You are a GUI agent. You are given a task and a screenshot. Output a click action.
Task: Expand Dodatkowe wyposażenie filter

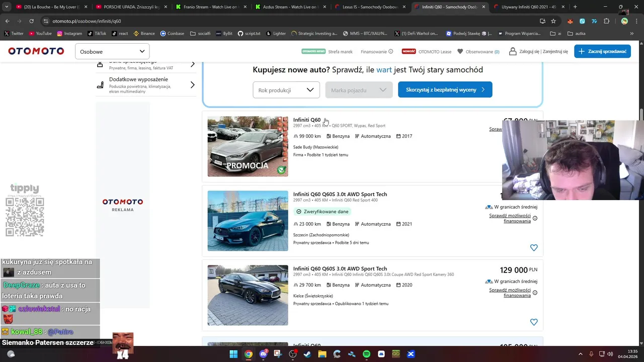[x=146, y=85]
